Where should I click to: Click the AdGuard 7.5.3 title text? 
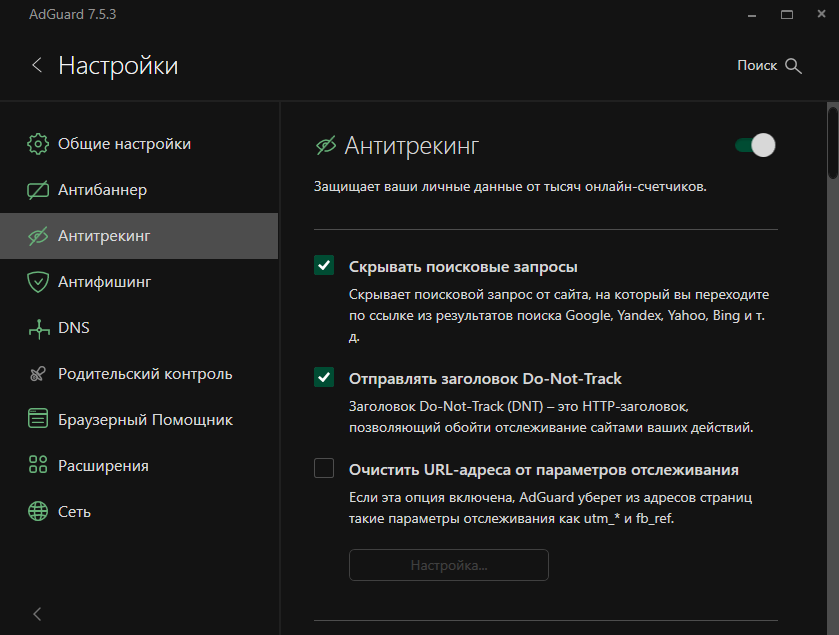[x=73, y=14]
